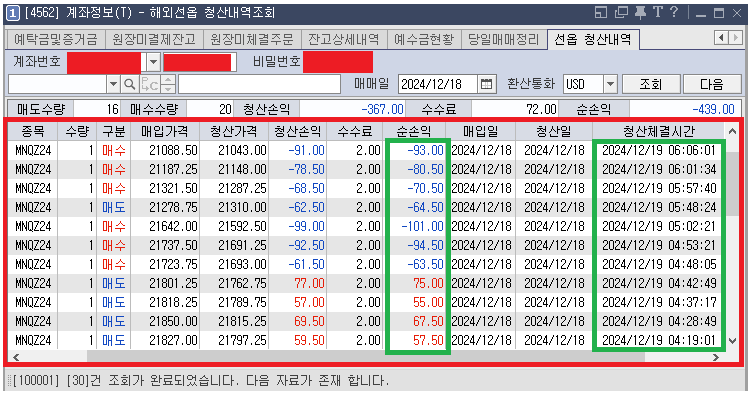This screenshot has height=396, width=751.
Task: Click the time cell 2024/12/19 05:48:24
Action: 659,207
